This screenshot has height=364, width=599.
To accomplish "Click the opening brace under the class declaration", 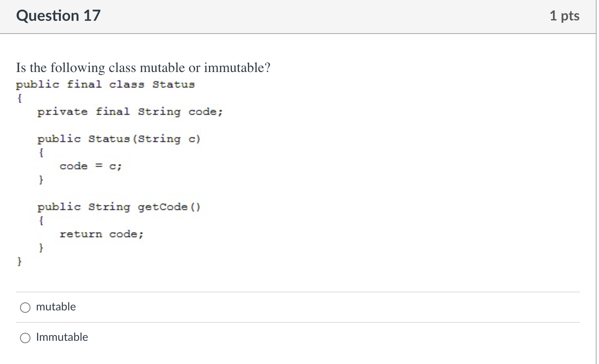I will (19, 98).
